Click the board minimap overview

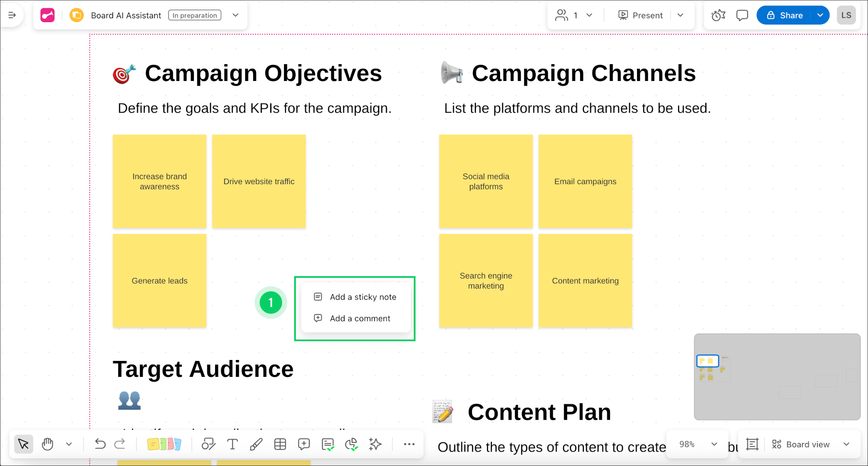[x=777, y=376]
